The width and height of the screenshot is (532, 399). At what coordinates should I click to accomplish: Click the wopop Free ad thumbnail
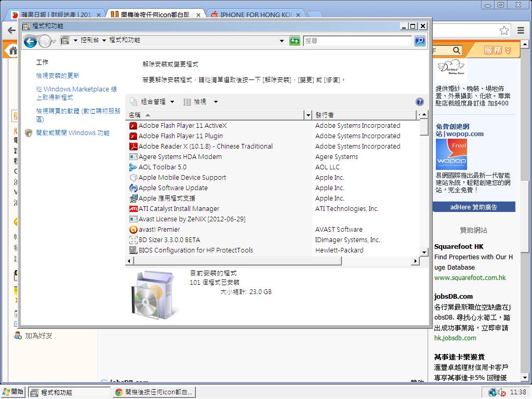click(x=451, y=154)
